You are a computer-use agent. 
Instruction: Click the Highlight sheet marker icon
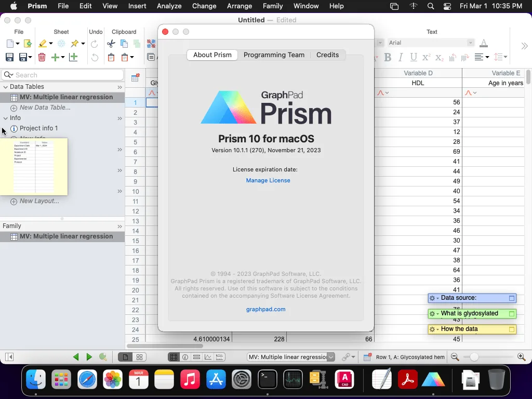coord(43,44)
